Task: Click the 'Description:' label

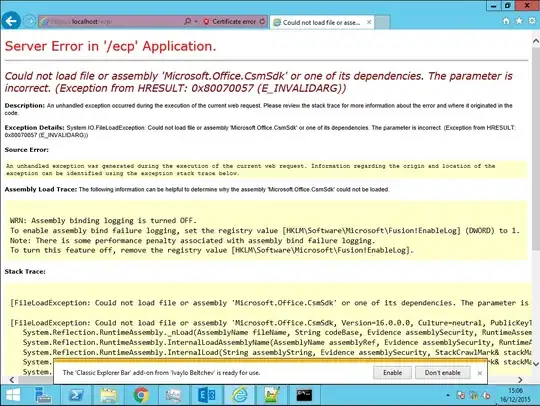Action: [x=25, y=105]
